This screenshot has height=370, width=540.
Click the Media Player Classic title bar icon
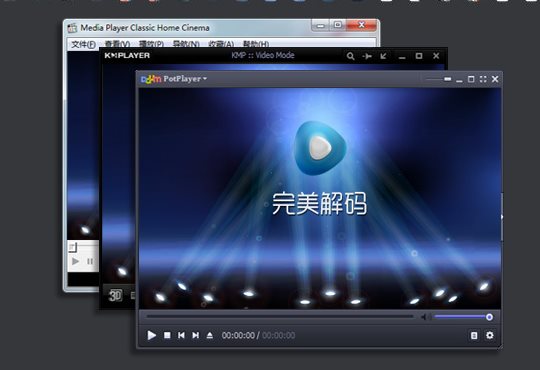click(72, 28)
